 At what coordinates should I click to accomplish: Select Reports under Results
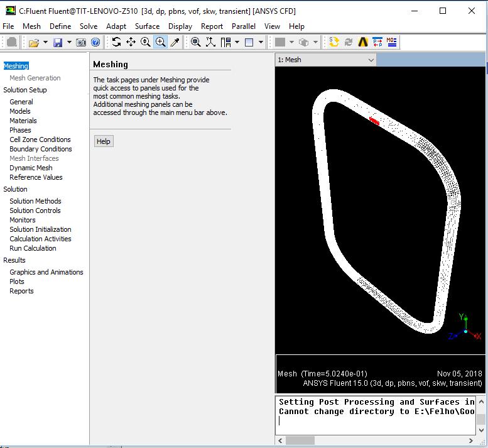[x=21, y=291]
